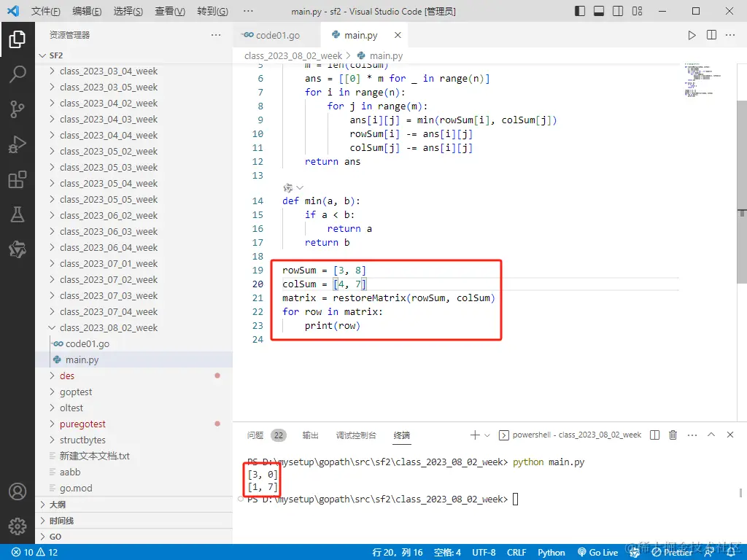
Task: Open the Manage gear menu
Action: tap(18, 526)
